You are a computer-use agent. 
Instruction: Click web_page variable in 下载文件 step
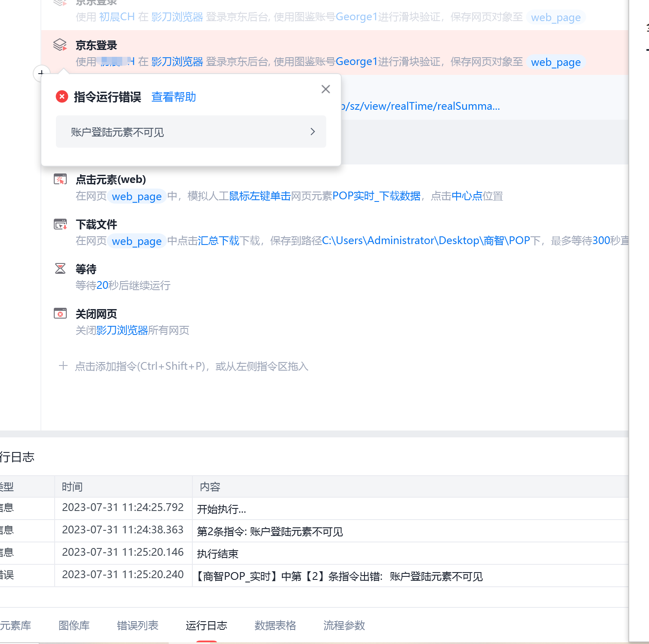point(137,241)
